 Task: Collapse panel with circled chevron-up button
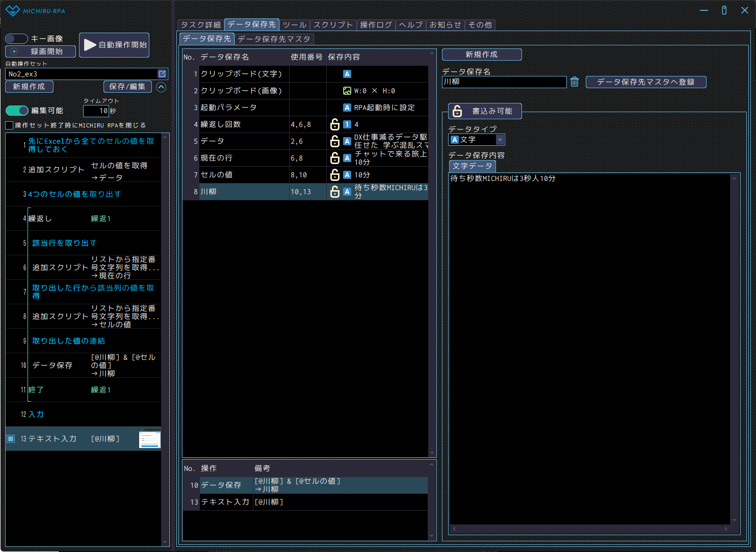(161, 87)
